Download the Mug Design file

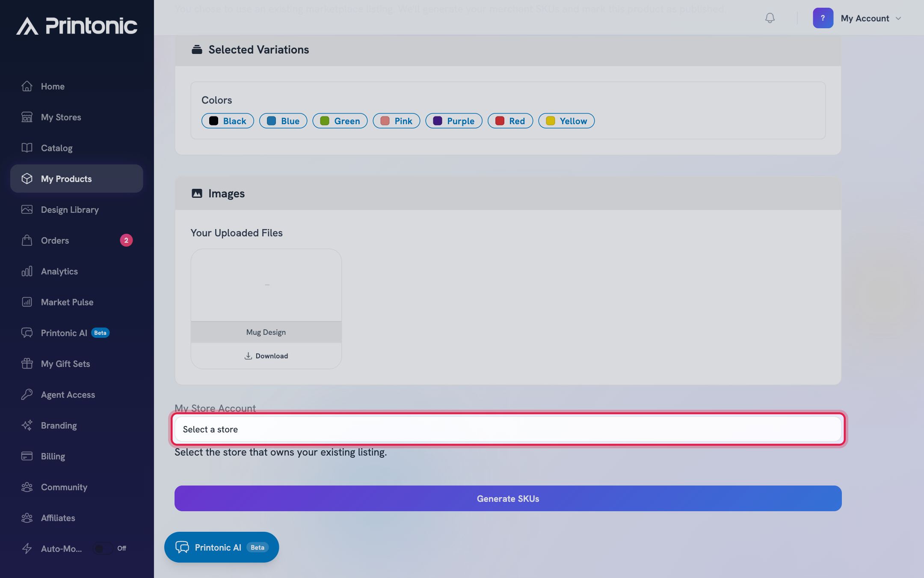(x=266, y=356)
